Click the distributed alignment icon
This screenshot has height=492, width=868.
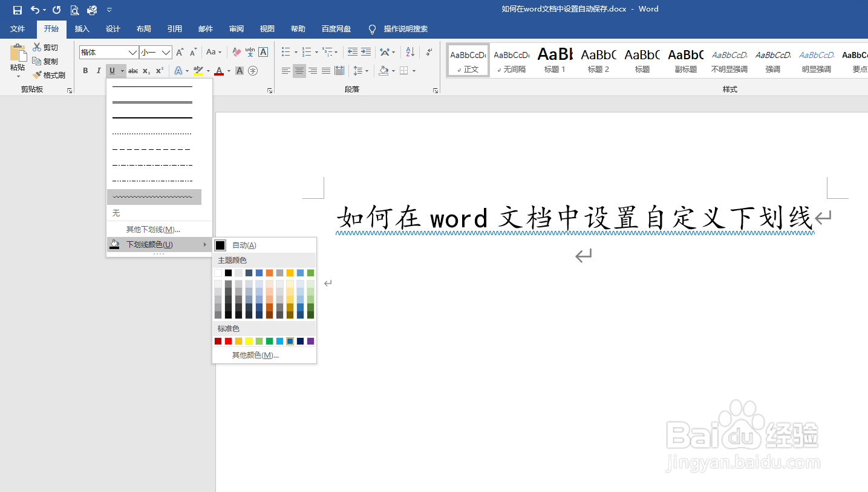tap(339, 71)
